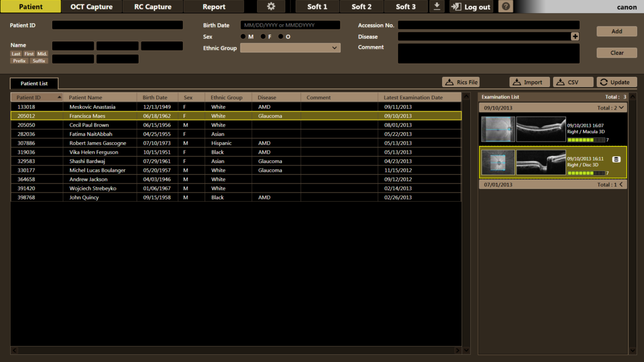
Task: Click the Import button
Action: coord(529,82)
